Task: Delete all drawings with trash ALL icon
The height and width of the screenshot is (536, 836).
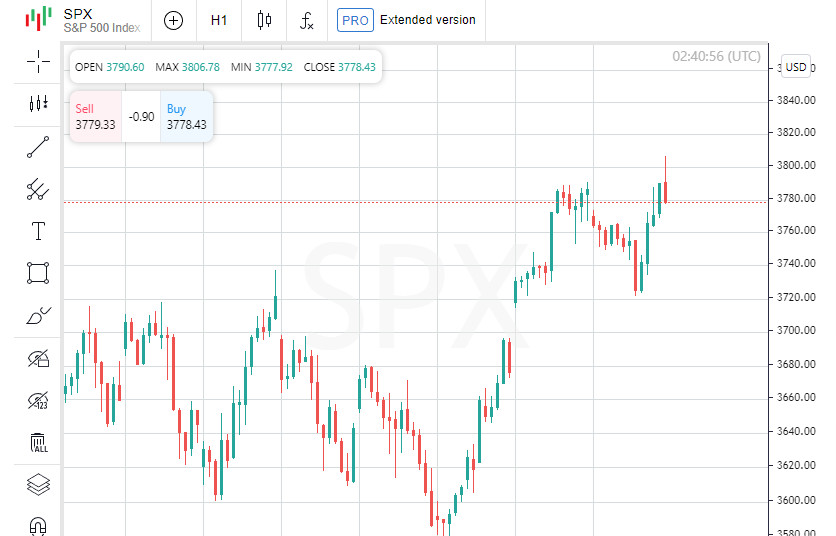Action: pos(38,443)
